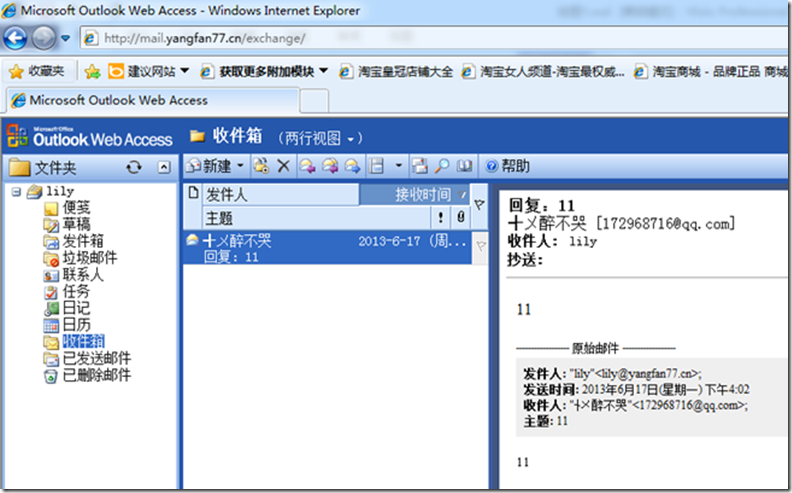Screen dimensions: 792x493
Task: Open the 已发送邮件 (Sent Items) folder
Action: click(96, 358)
